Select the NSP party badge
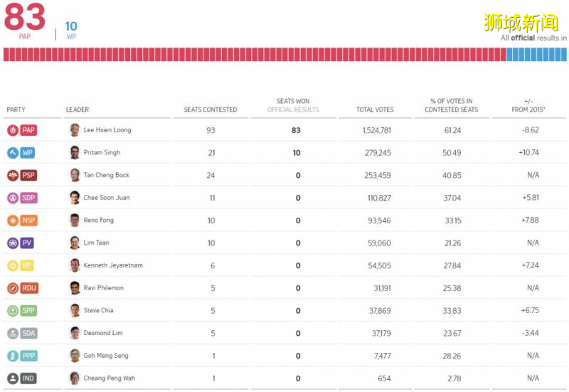569x392 pixels. click(x=21, y=221)
